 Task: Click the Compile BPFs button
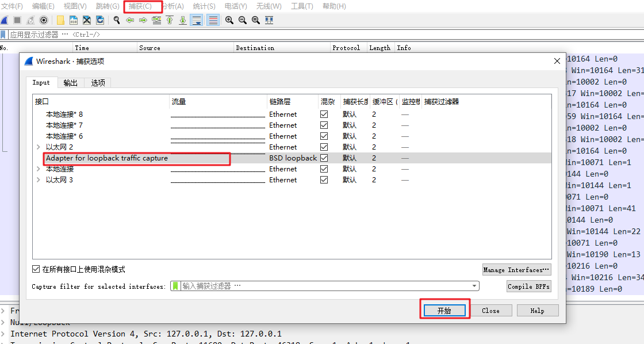tap(528, 286)
